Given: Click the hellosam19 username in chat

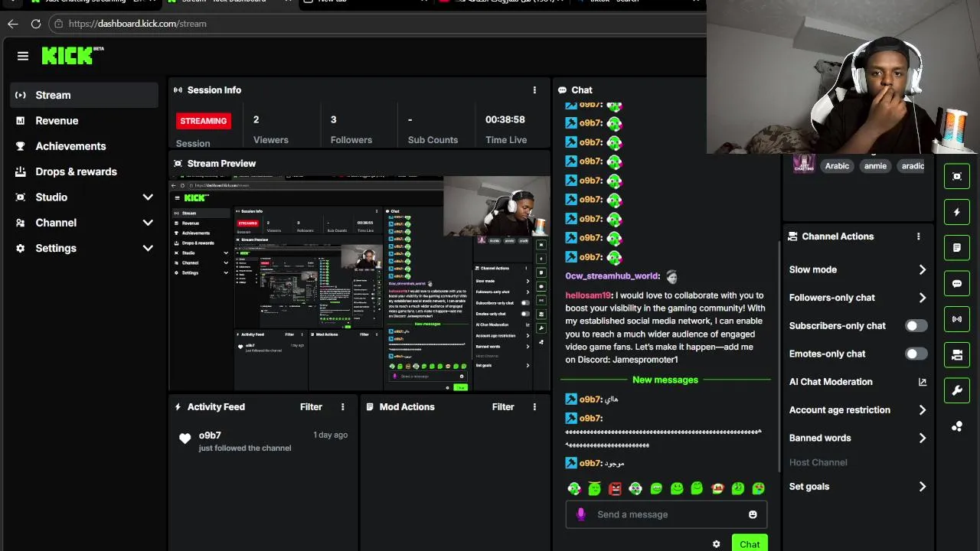Looking at the screenshot, I should pyautogui.click(x=588, y=295).
